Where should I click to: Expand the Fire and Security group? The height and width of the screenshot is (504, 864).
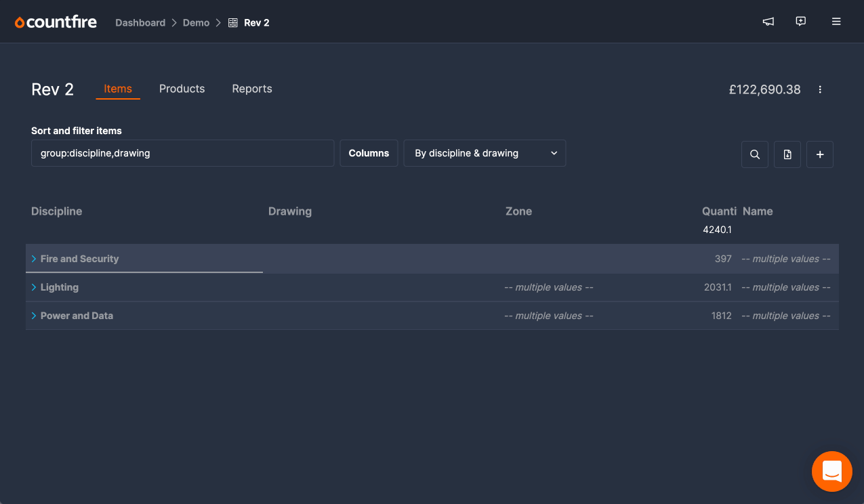point(34,258)
